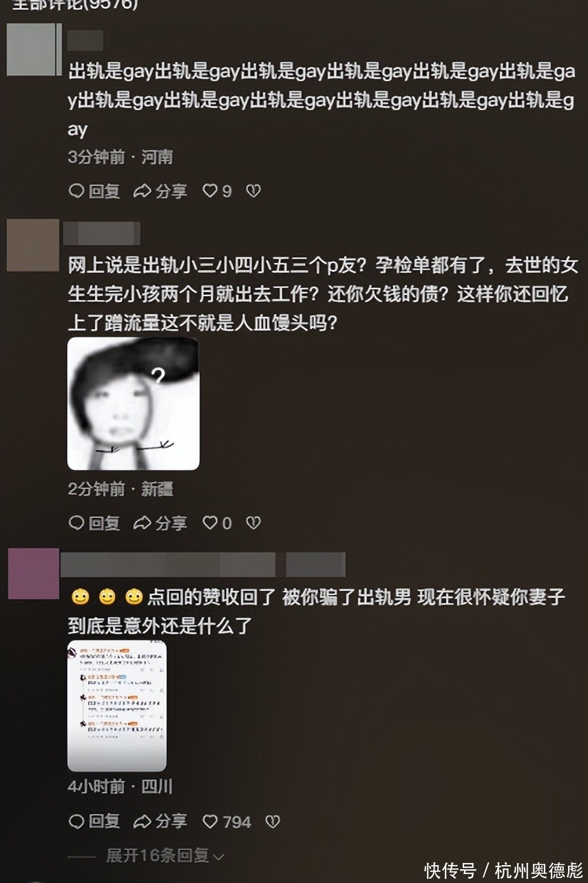Reply to the Henan comment
Image resolution: width=588 pixels, height=883 pixels.
pos(94,191)
